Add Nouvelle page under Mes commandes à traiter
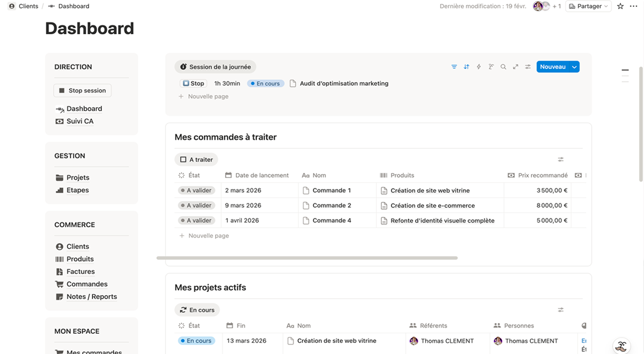This screenshot has width=644, height=354. pos(204,236)
